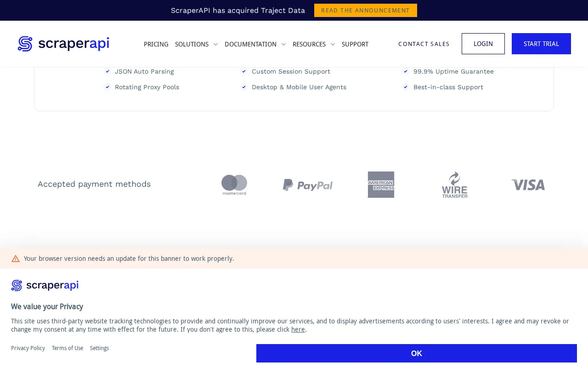Click the Mastercard payment logo

(x=234, y=184)
